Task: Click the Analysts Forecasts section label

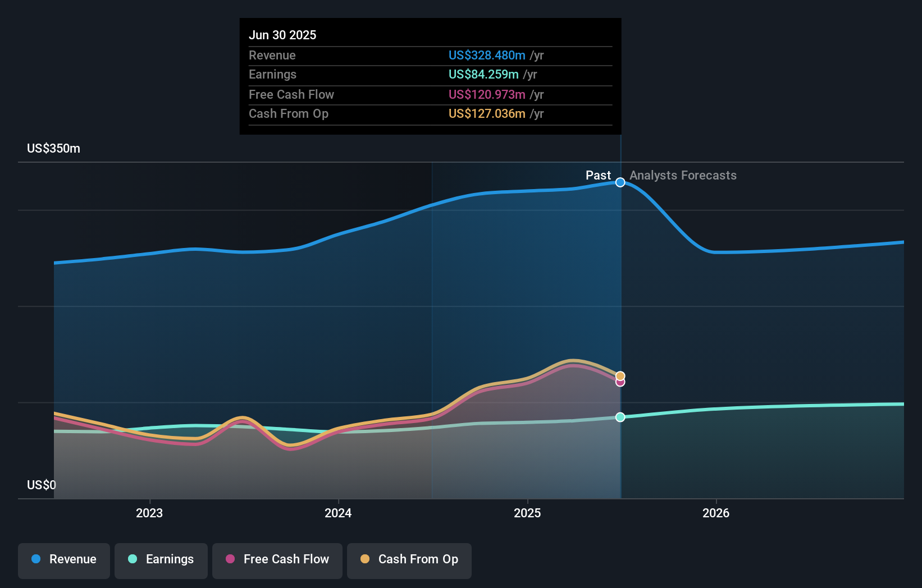Action: [x=683, y=175]
